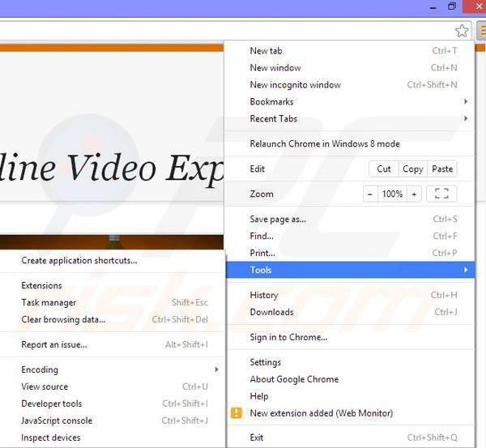Select Exit from the menu
This screenshot has width=486, height=448.
350,437
